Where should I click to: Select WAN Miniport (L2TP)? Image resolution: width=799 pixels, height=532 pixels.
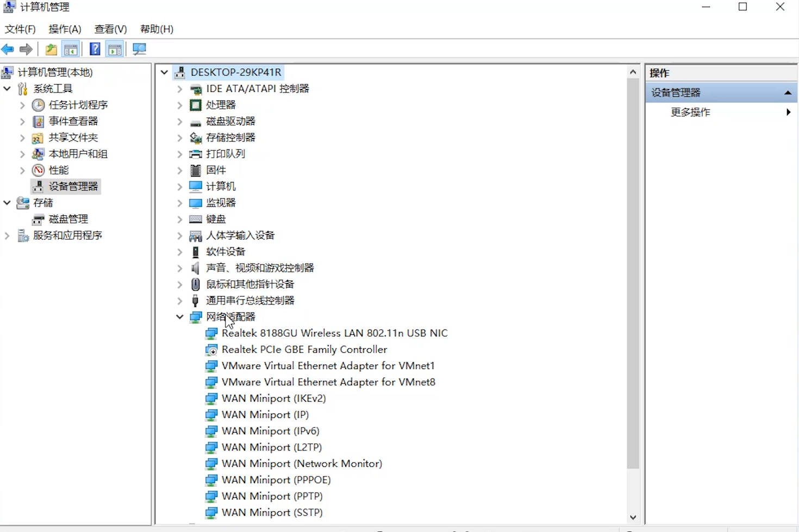272,447
